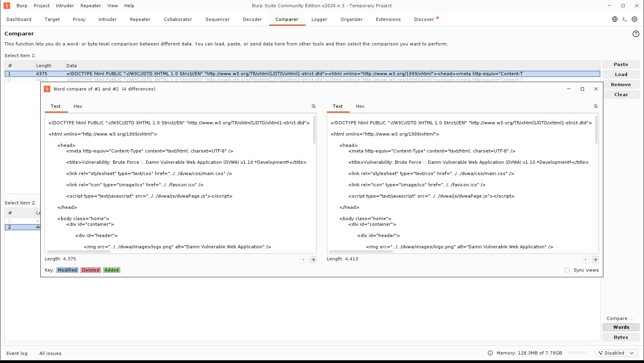Switch to the Organizer tab

(x=351, y=19)
